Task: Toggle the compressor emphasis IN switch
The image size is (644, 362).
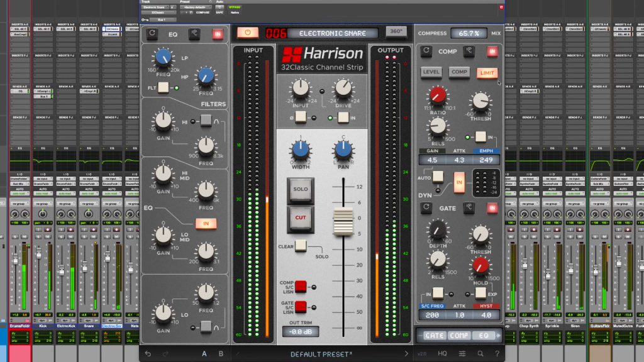Action: pos(480,136)
